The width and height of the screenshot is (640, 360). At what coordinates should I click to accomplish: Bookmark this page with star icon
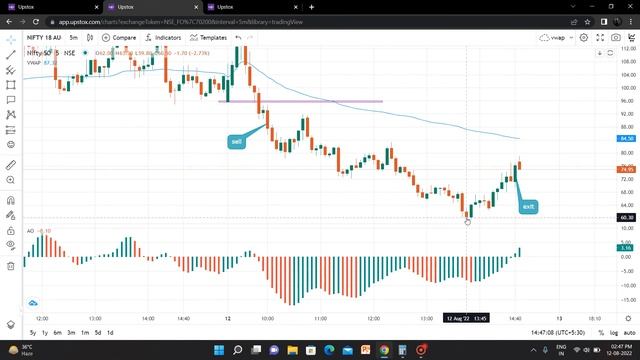[x=587, y=22]
